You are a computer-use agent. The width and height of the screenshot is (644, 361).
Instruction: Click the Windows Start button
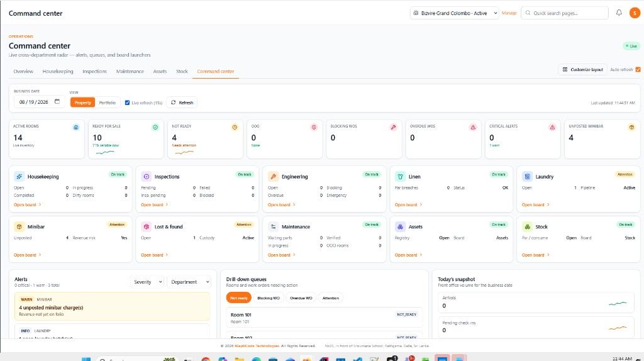tap(86, 359)
